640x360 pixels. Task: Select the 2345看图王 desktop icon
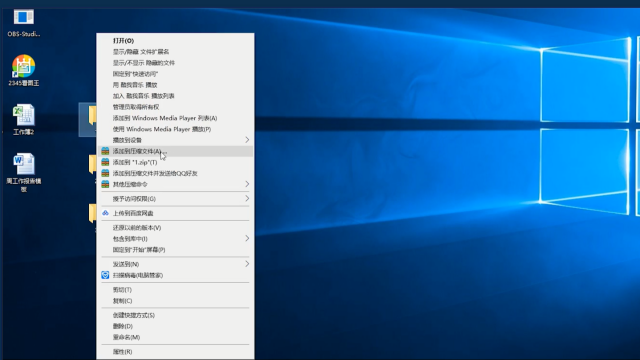pyautogui.click(x=23, y=66)
